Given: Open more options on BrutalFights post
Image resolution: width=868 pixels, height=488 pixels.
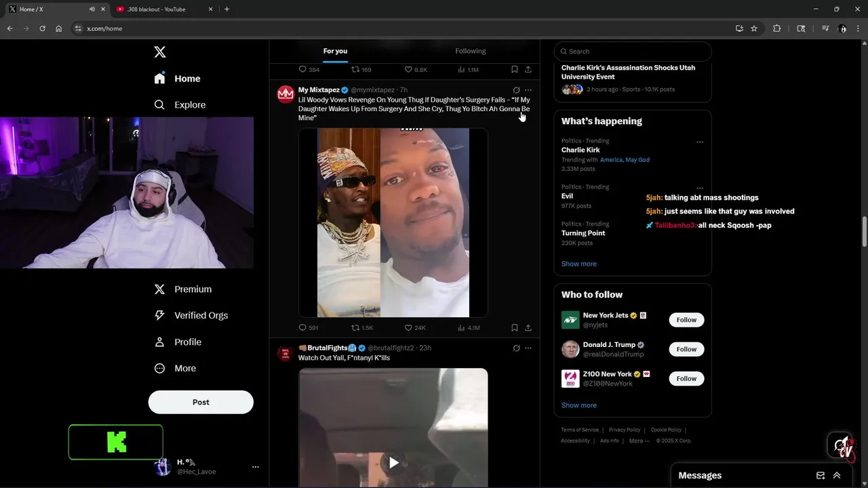Looking at the screenshot, I should [528, 348].
